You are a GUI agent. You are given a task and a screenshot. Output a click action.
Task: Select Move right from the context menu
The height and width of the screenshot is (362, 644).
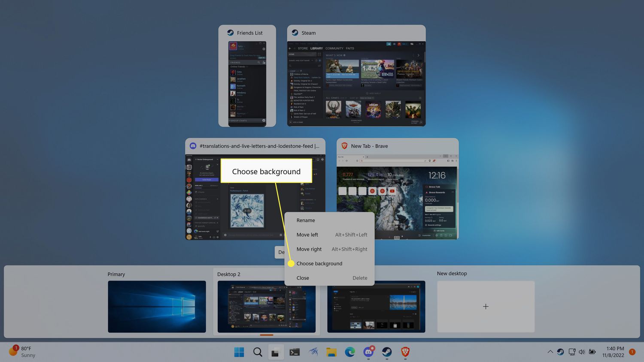(309, 249)
